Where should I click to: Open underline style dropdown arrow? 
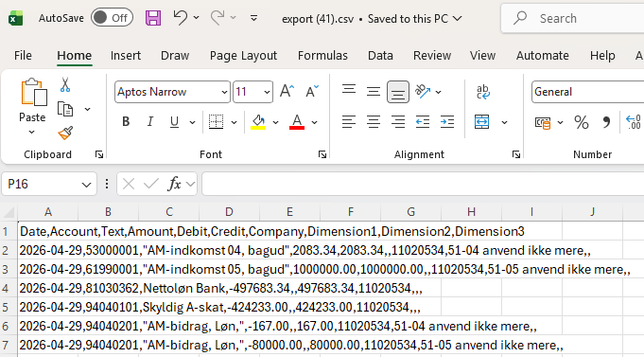[192, 122]
